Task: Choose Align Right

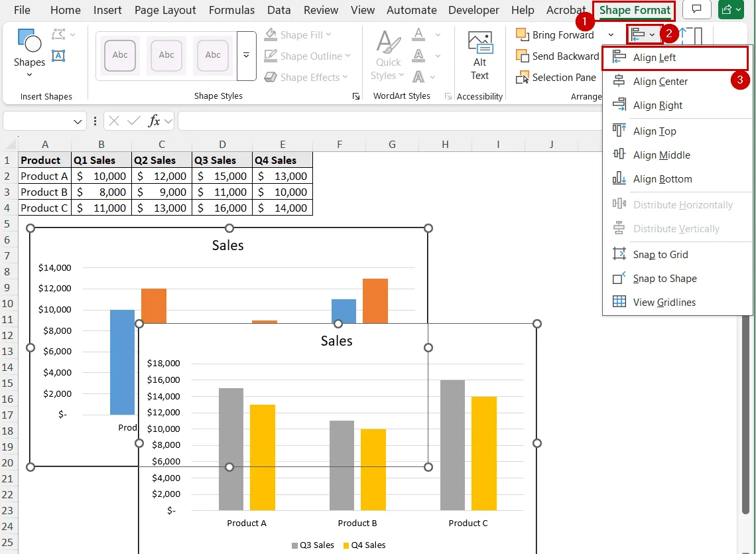Action: [x=677, y=105]
